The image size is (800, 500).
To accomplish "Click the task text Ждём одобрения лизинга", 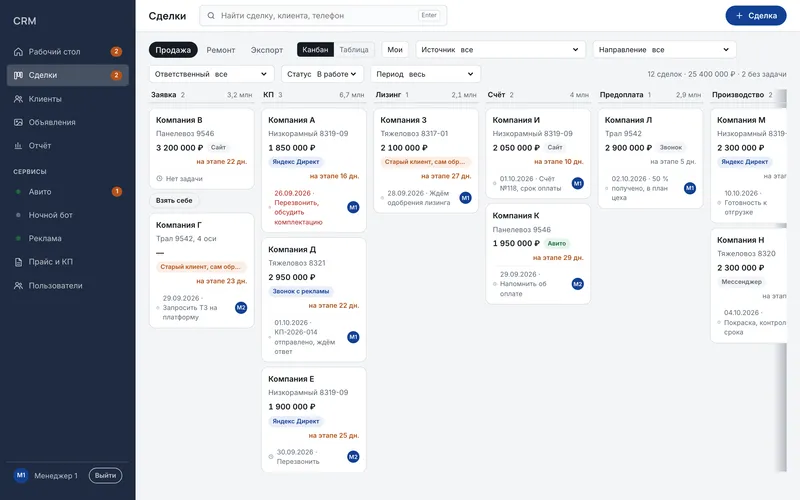I will pos(418,198).
